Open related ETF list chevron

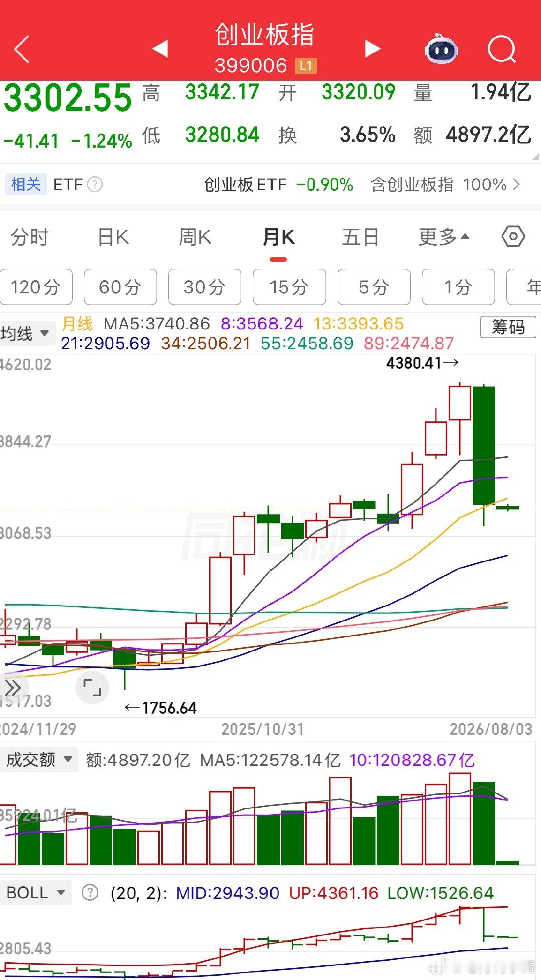(x=517, y=185)
